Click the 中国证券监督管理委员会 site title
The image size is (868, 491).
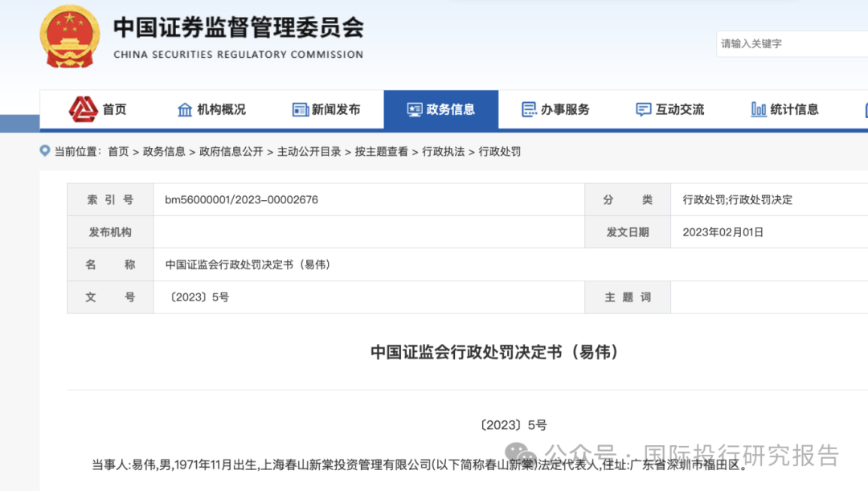(239, 27)
